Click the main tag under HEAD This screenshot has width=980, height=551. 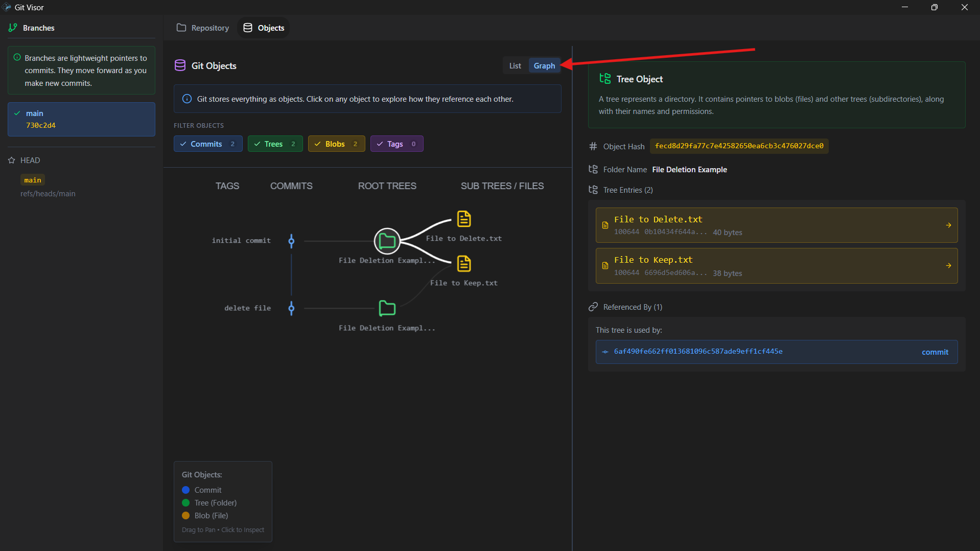pyautogui.click(x=33, y=180)
